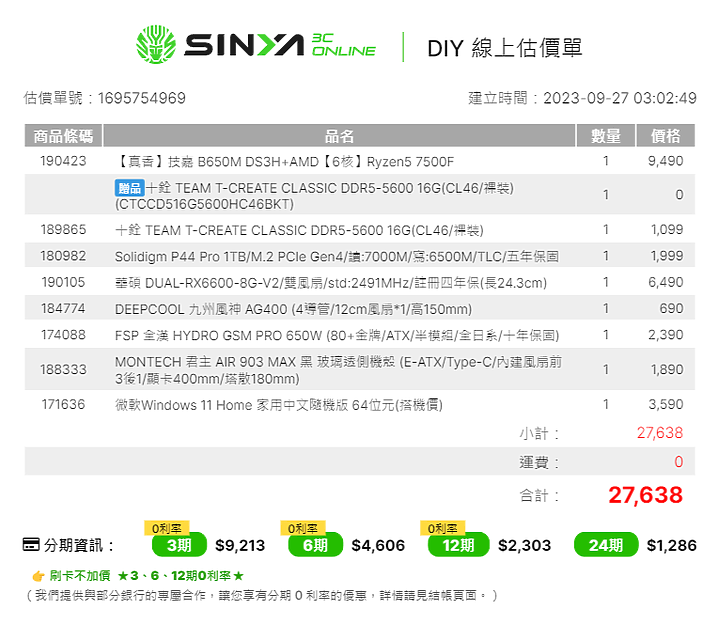720x625 pixels.
Task: Select the 6期 installment badge
Action: [x=315, y=545]
